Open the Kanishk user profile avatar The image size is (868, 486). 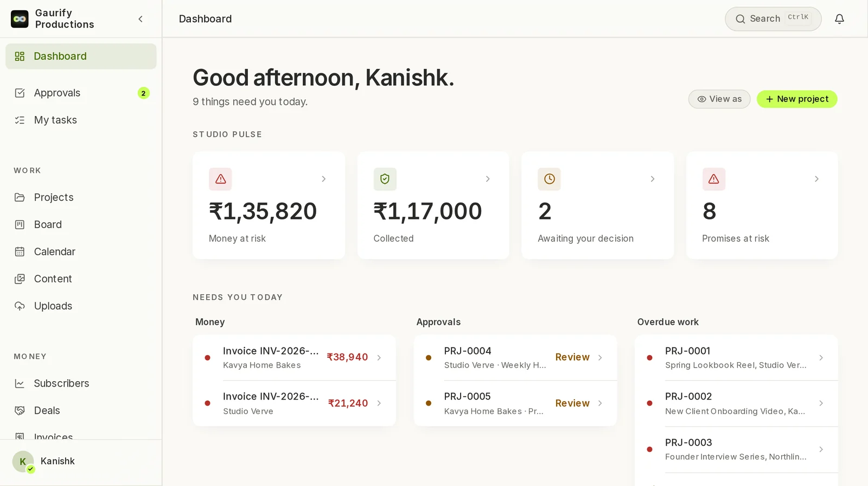click(23, 462)
